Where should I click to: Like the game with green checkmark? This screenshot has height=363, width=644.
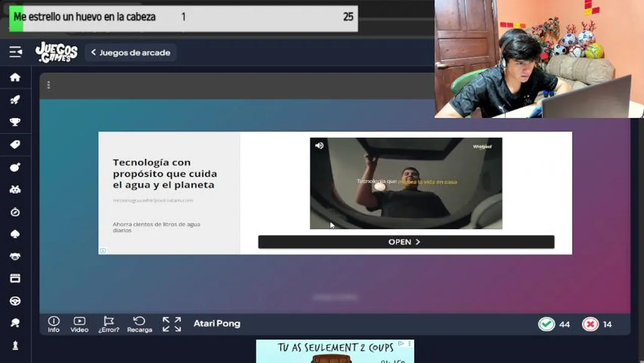[x=546, y=324]
